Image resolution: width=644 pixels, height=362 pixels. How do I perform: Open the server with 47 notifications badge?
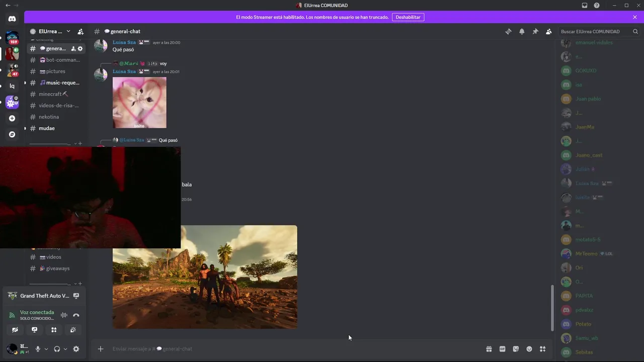(x=12, y=70)
